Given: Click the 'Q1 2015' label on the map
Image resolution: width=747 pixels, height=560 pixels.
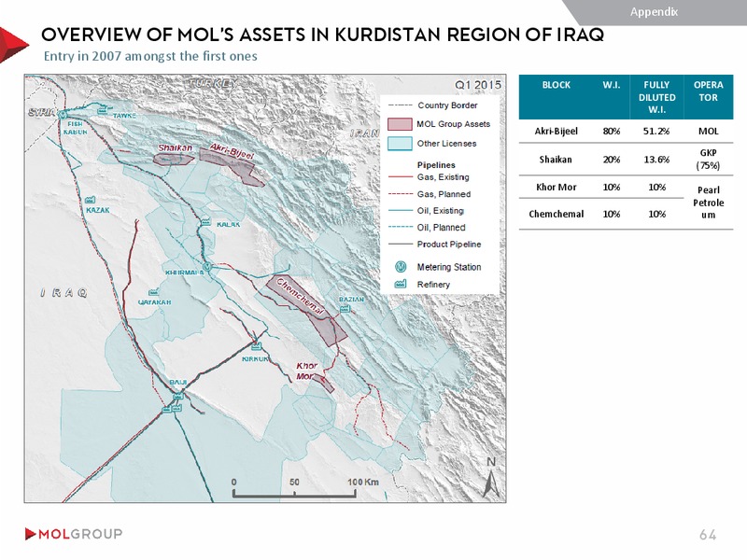Looking at the screenshot, I should (x=478, y=85).
